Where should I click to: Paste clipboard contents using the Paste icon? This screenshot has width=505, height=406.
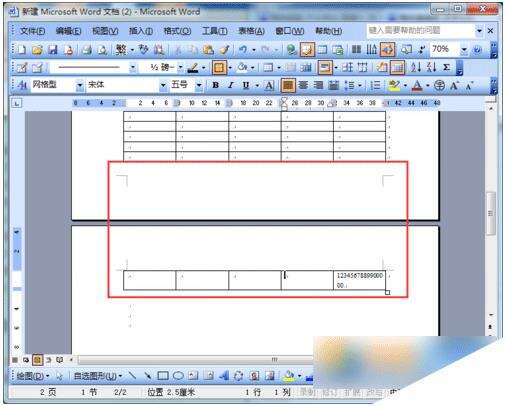(x=208, y=50)
